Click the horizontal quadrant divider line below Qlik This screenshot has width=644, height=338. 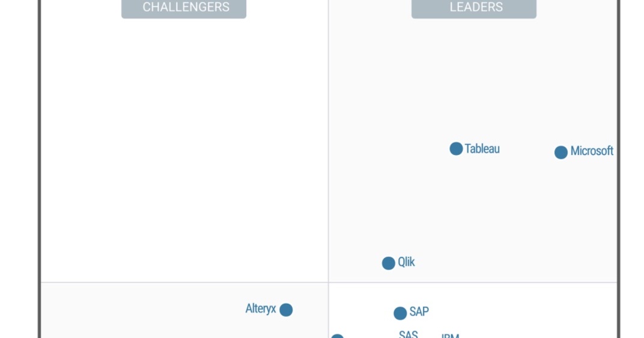(x=329, y=283)
